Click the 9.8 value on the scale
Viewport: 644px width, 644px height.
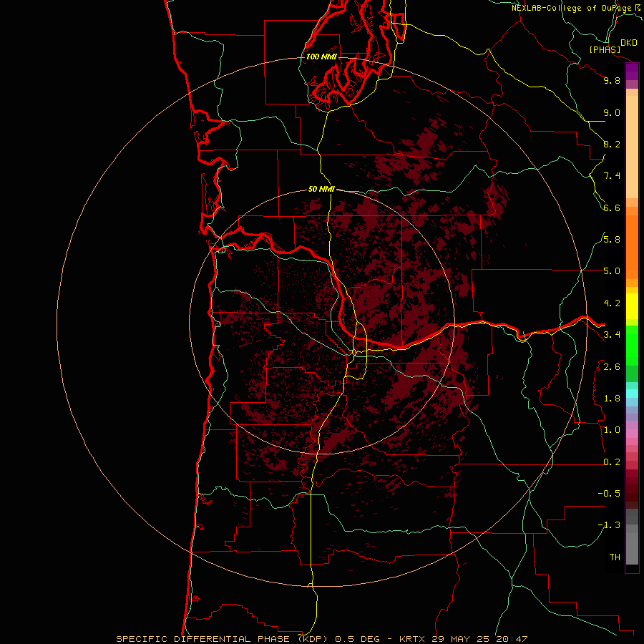tap(612, 80)
